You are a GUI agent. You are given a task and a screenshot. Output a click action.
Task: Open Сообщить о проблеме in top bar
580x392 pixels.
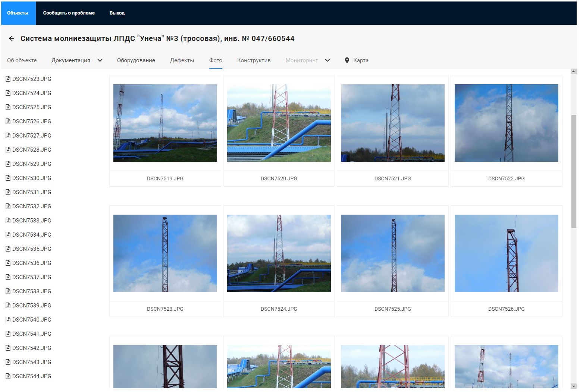(69, 13)
